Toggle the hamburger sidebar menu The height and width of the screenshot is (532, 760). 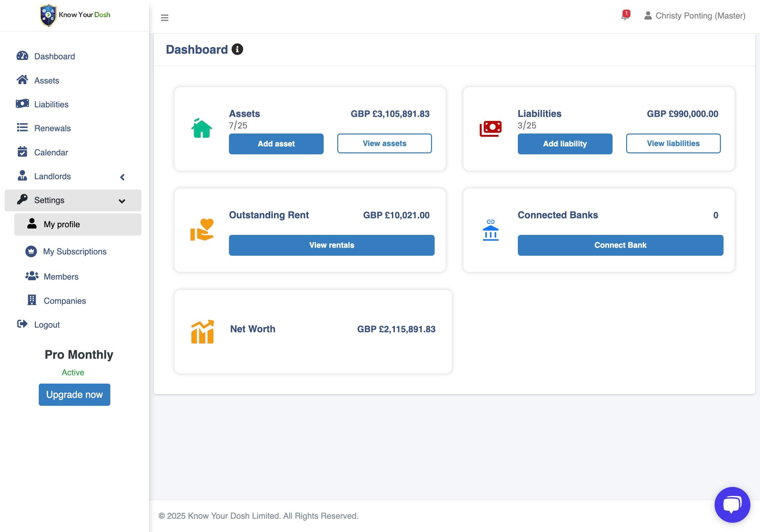(164, 18)
